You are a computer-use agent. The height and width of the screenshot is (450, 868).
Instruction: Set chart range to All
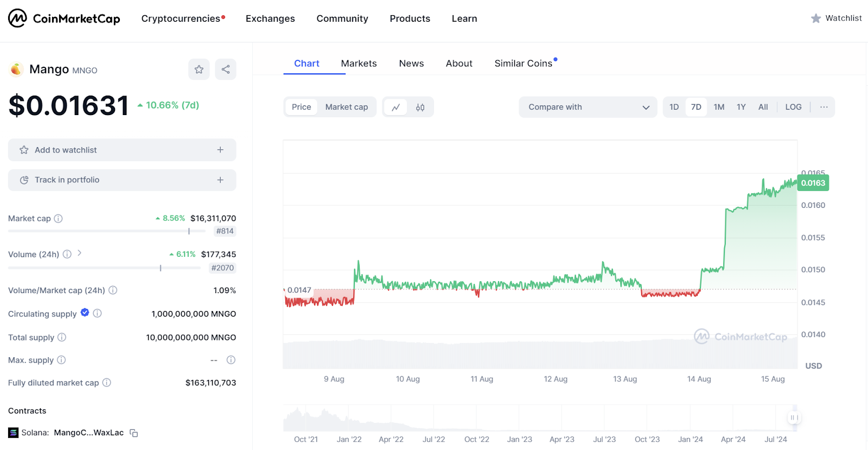tap(763, 107)
